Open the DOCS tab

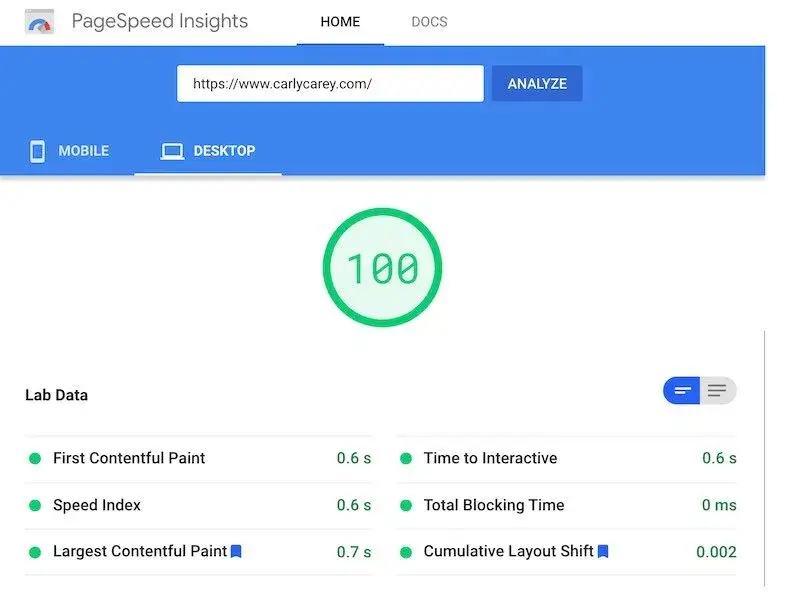coord(430,22)
